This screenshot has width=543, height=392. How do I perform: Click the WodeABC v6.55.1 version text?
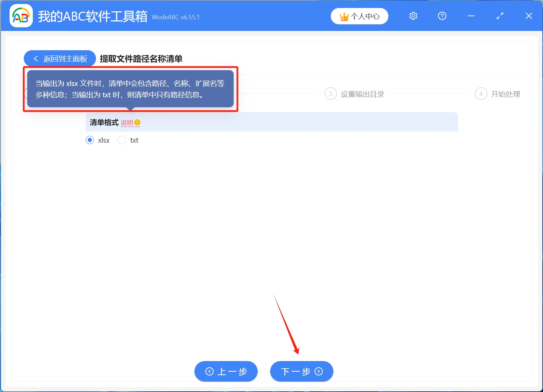point(175,17)
